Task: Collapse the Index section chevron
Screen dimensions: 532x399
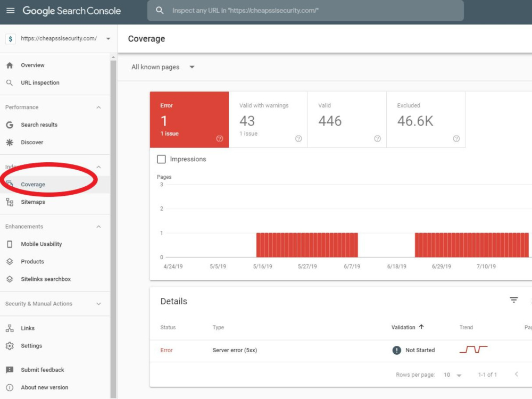Action: (x=98, y=167)
